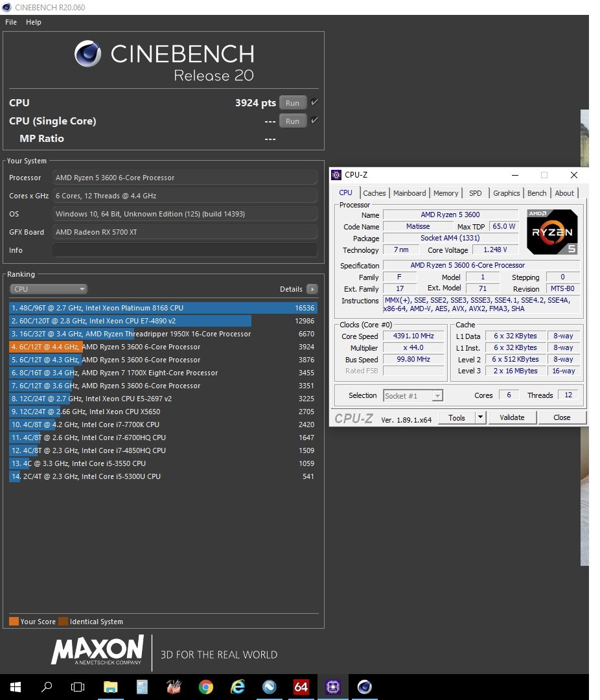This screenshot has width=600, height=700.
Task: Open the PDF tool icon on the taskbar
Action: tap(174, 687)
